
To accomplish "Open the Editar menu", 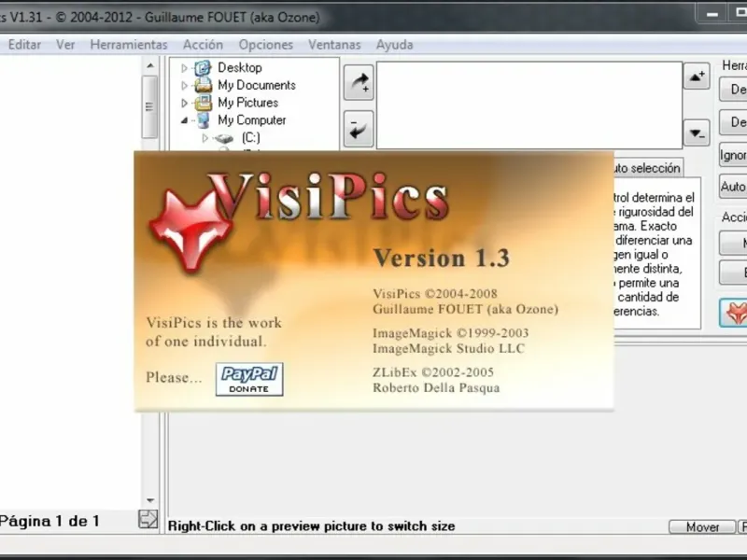I will [24, 45].
